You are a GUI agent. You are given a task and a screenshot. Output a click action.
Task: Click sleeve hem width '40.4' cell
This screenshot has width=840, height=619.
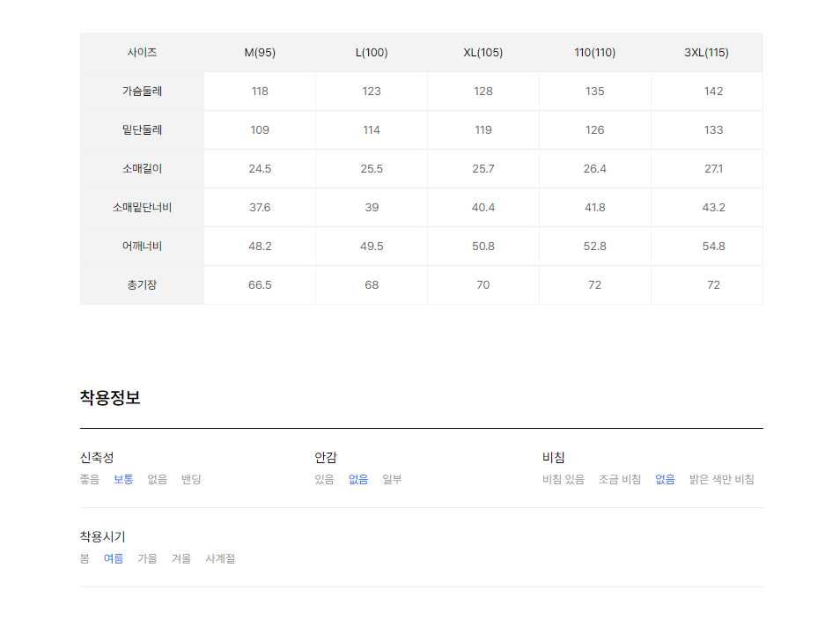coord(483,208)
